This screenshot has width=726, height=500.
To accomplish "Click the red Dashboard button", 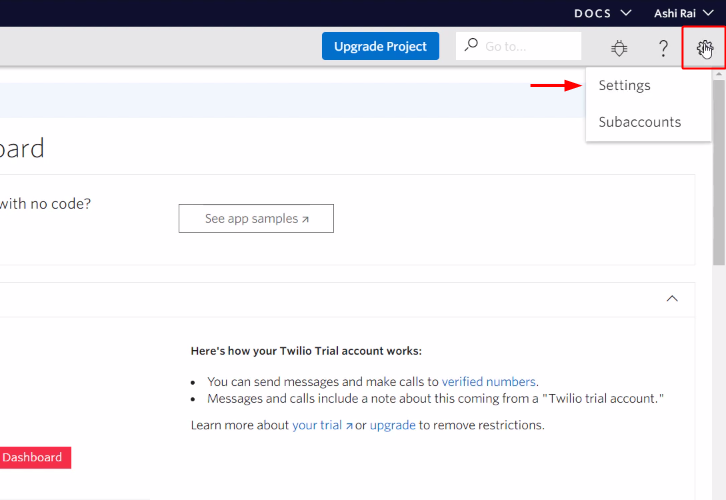I will (x=34, y=457).
